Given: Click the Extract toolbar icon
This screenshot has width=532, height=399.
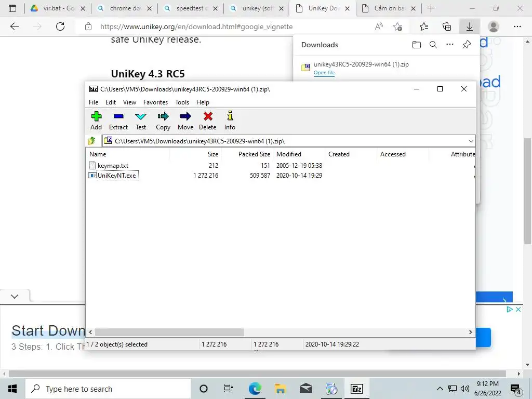Looking at the screenshot, I should pos(118,121).
